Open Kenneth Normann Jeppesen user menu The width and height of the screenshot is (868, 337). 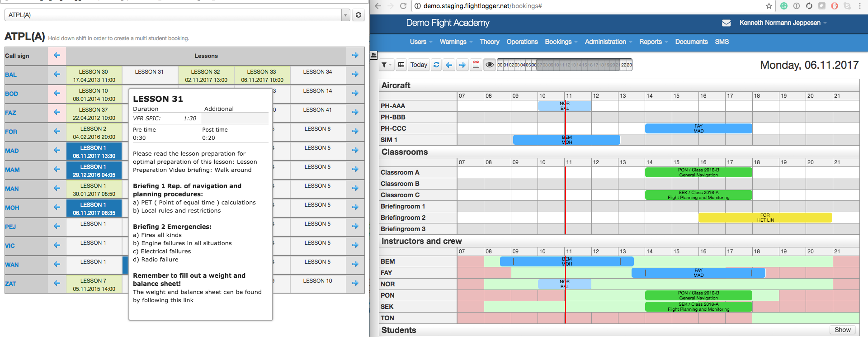783,23
